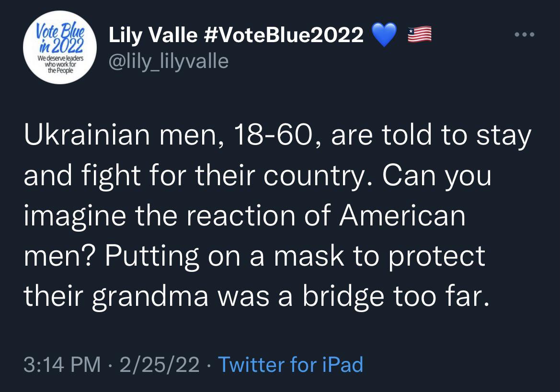The height and width of the screenshot is (392, 560).
Task: Click the "are told to stay" phrase
Action: coord(432,135)
